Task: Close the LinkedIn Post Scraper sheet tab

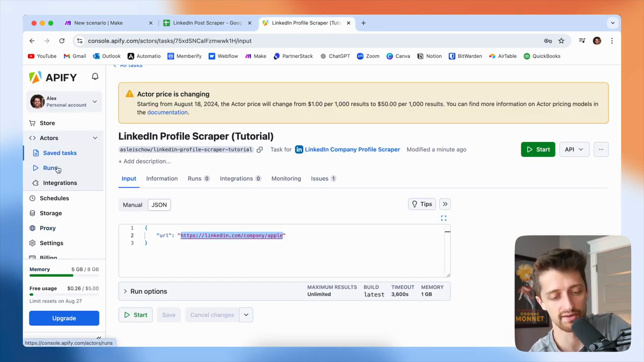Action: [x=249, y=23]
